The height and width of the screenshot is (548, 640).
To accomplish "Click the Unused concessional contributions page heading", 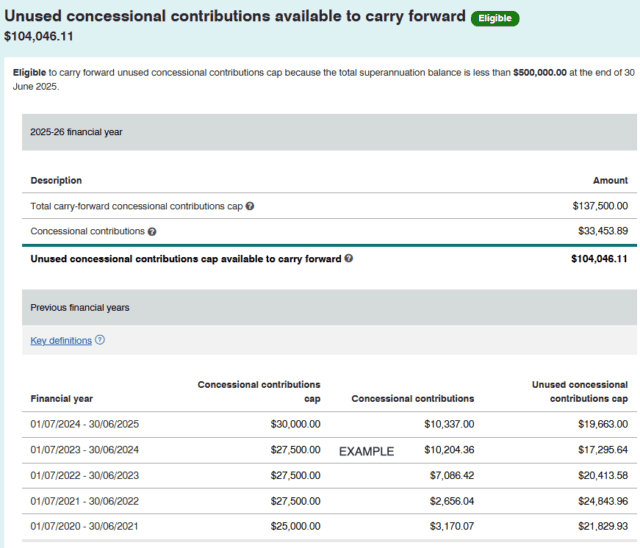I will [235, 16].
